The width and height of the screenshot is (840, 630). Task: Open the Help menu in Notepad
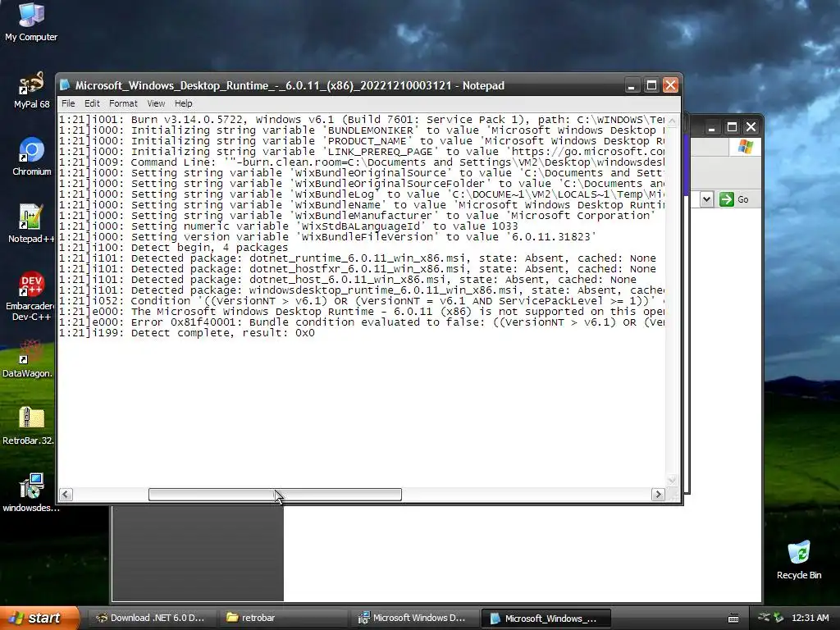point(183,103)
